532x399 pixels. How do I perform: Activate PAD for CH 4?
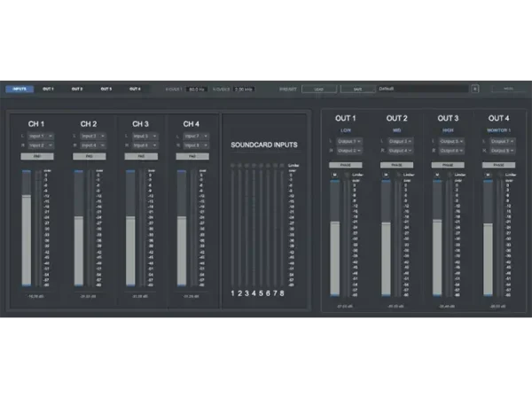coord(192,156)
